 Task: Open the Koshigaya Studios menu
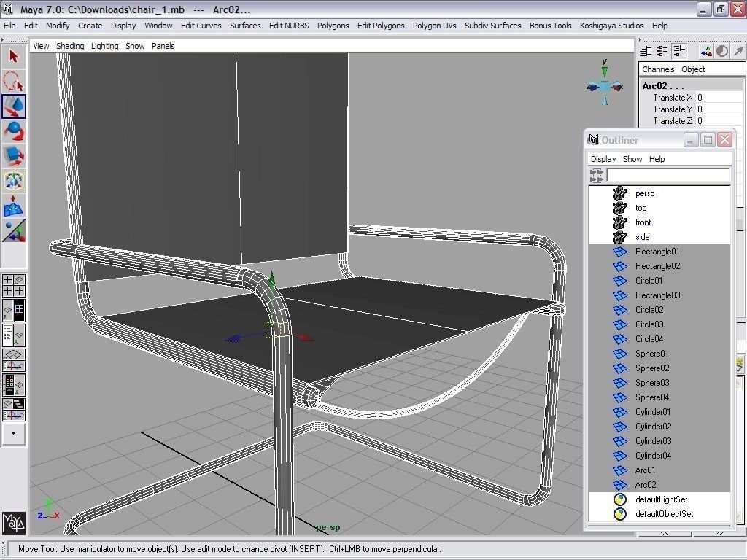[612, 26]
